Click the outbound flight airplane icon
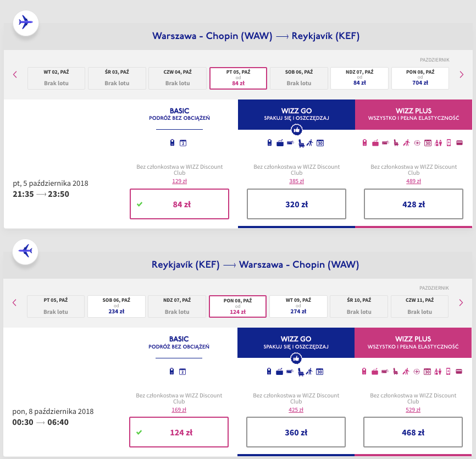476x459 pixels. point(26,23)
